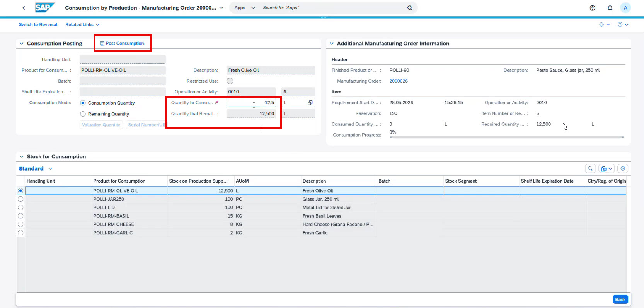Screen dimensions: 644x308
Task: Open export menu of stock table
Action: click(x=607, y=169)
